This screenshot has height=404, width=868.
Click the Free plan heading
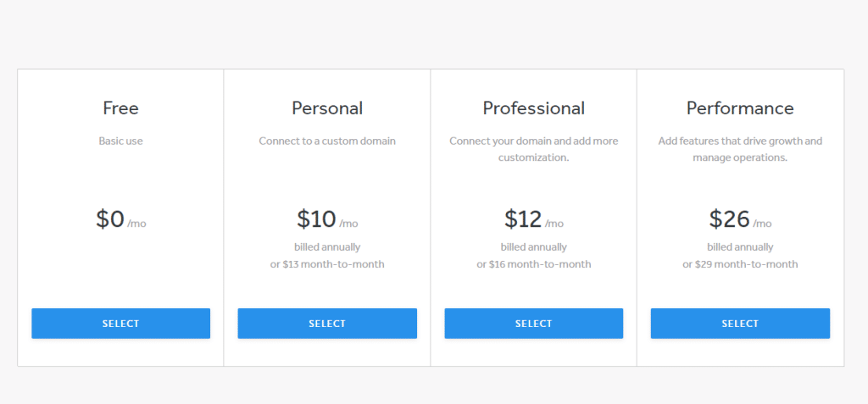(x=120, y=108)
